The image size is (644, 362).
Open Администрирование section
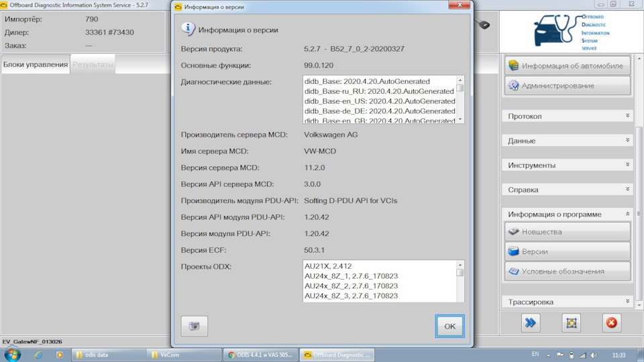(568, 86)
